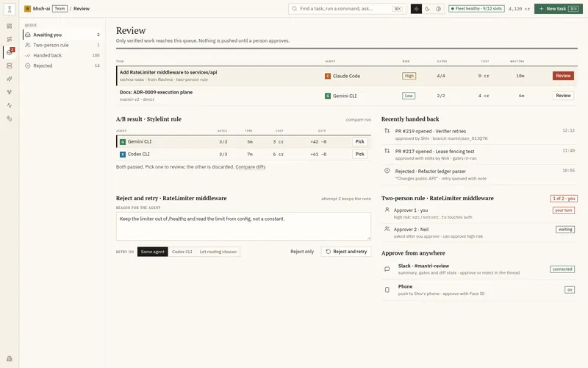Viewport: 588px width, 368px height.
Task: Click pull request icon for PR #217
Action: point(387,151)
